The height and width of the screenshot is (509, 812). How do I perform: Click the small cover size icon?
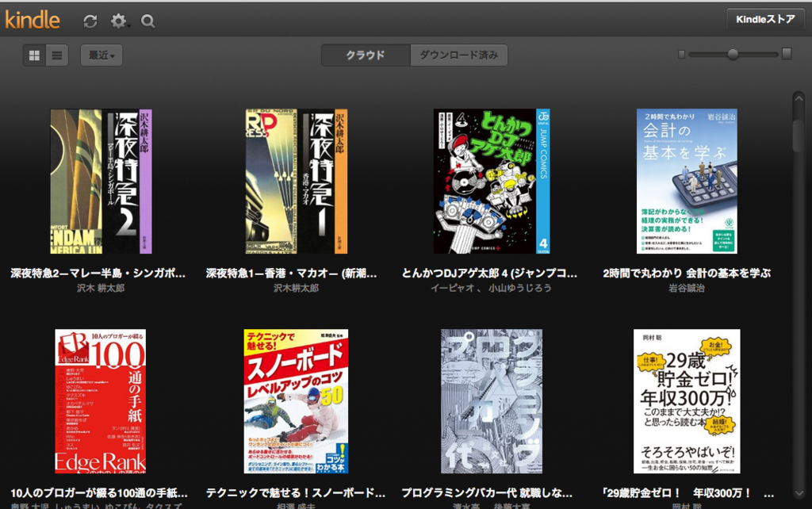tap(681, 54)
